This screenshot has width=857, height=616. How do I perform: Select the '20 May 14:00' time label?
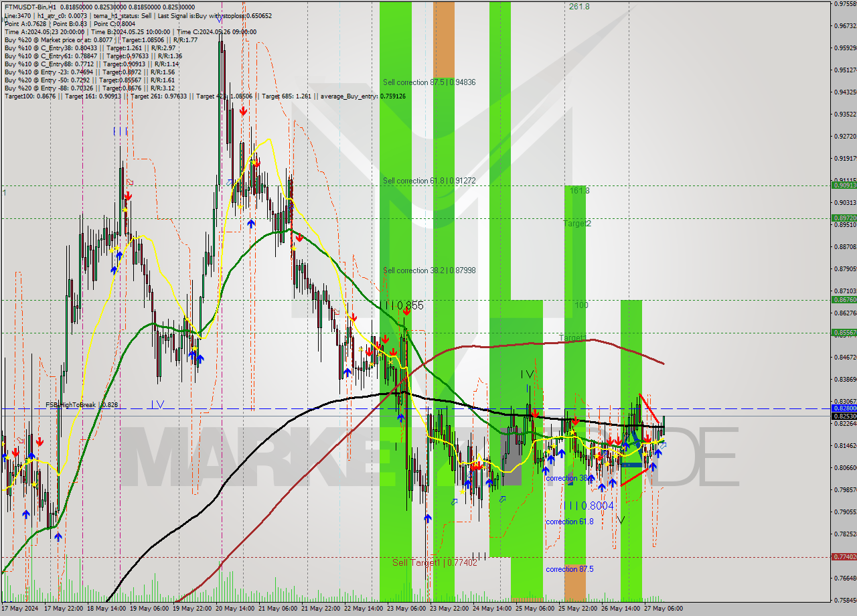tap(235, 609)
